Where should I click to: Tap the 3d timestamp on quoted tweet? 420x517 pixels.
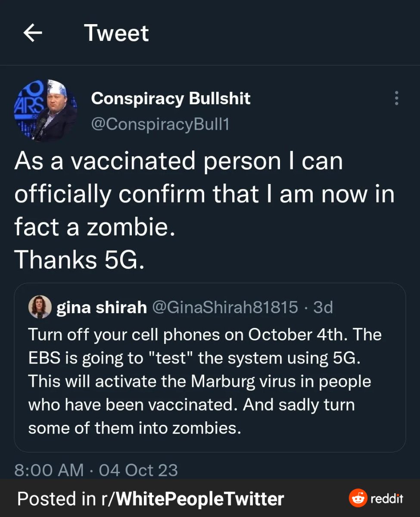point(323,307)
